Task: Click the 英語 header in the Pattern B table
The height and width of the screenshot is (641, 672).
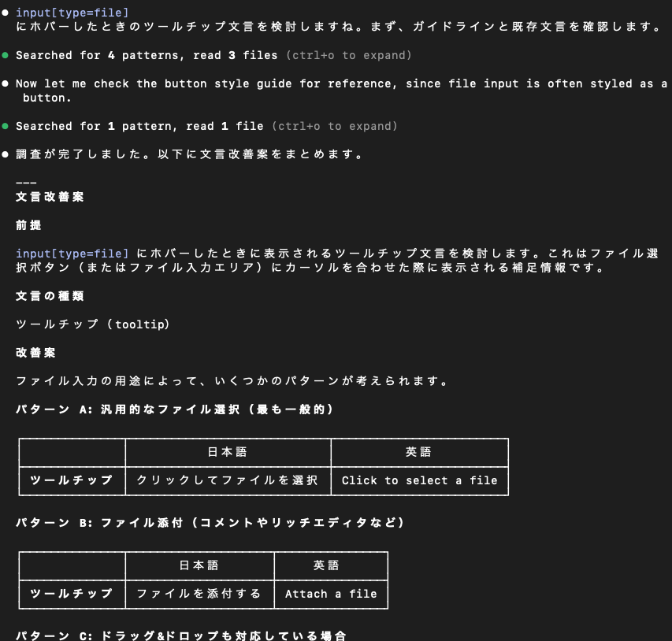Action: pos(327,565)
